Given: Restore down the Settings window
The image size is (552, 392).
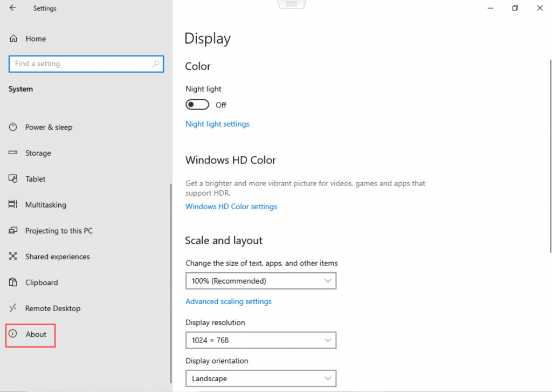Looking at the screenshot, I should coord(515,8).
